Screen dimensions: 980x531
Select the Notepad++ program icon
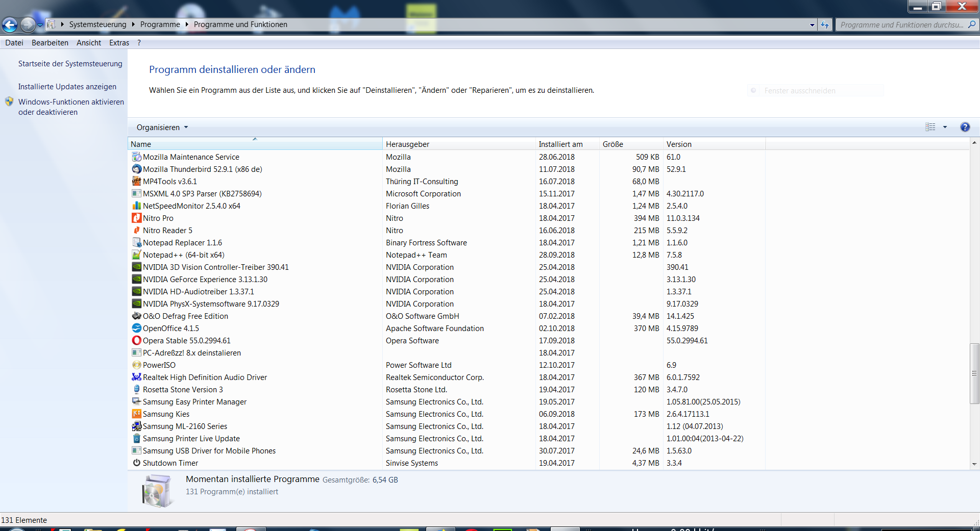point(136,255)
